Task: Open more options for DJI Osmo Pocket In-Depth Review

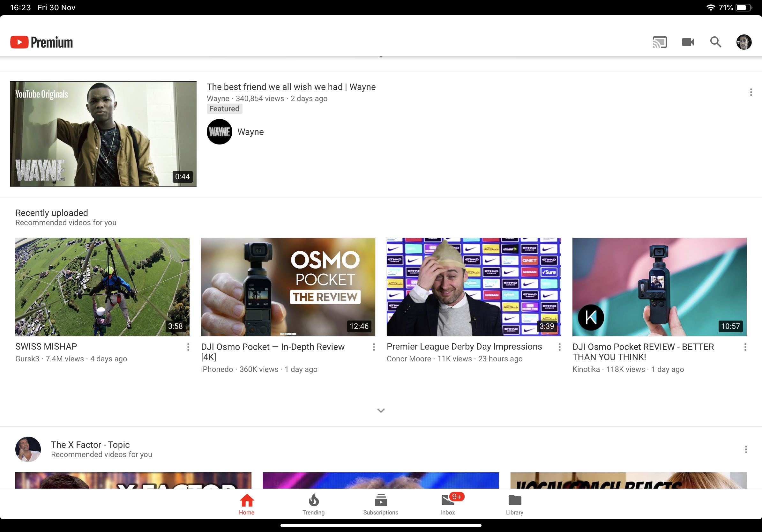Action: pos(374,347)
